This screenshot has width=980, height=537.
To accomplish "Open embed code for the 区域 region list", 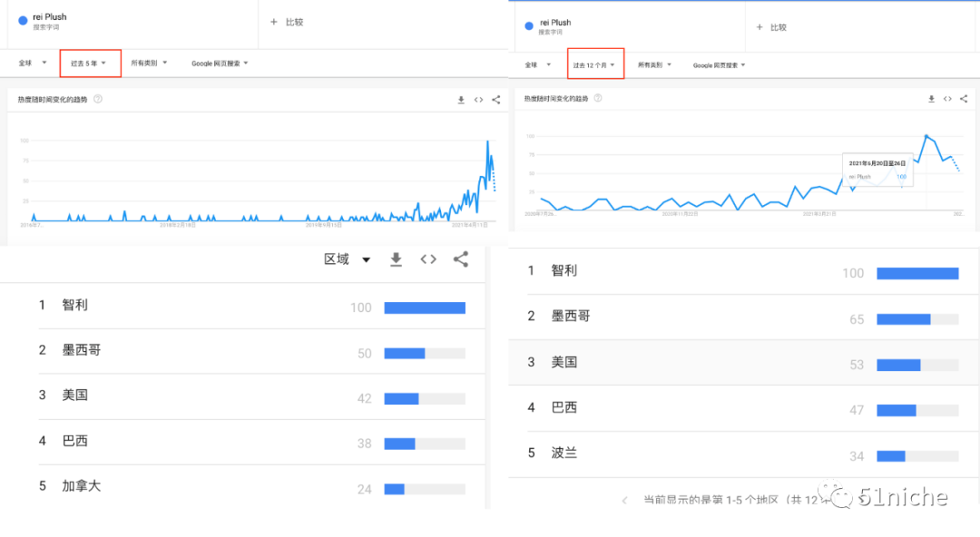I will (x=427, y=259).
